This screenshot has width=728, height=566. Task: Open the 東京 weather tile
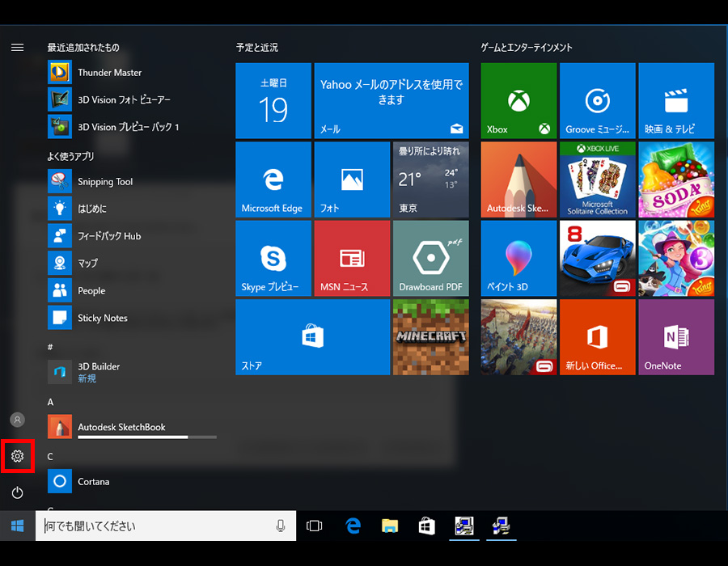tap(431, 180)
